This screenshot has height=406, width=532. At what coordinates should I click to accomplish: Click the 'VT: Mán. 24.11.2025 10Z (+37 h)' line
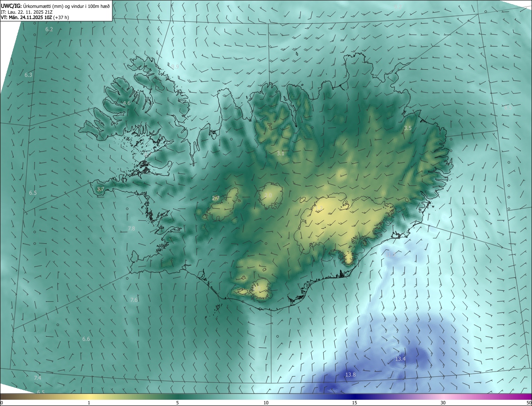click(x=35, y=17)
